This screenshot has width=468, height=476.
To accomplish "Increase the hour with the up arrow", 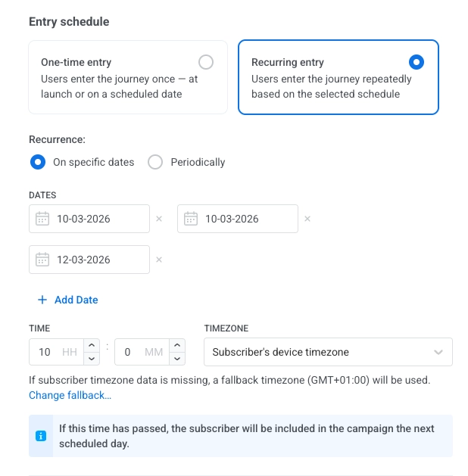I will pos(92,345).
